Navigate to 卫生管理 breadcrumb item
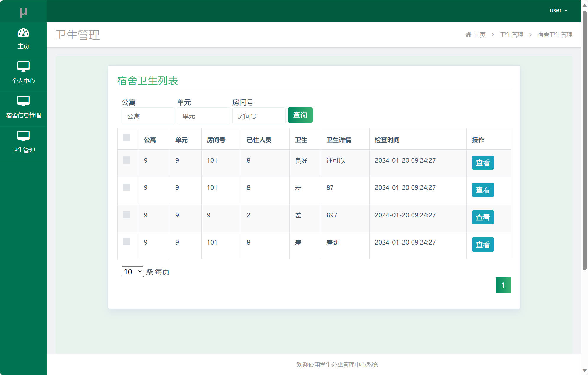 512,34
